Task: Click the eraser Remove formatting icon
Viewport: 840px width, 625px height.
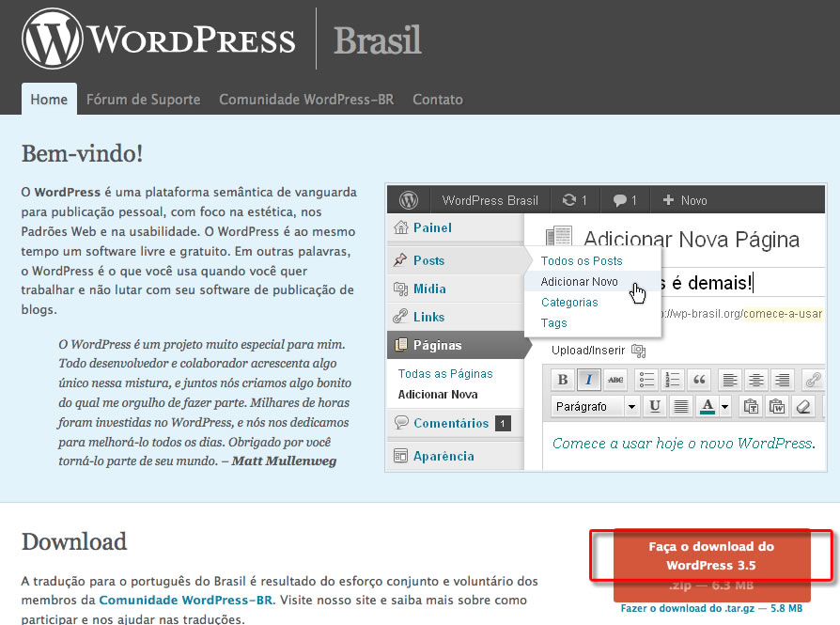Action: click(802, 406)
